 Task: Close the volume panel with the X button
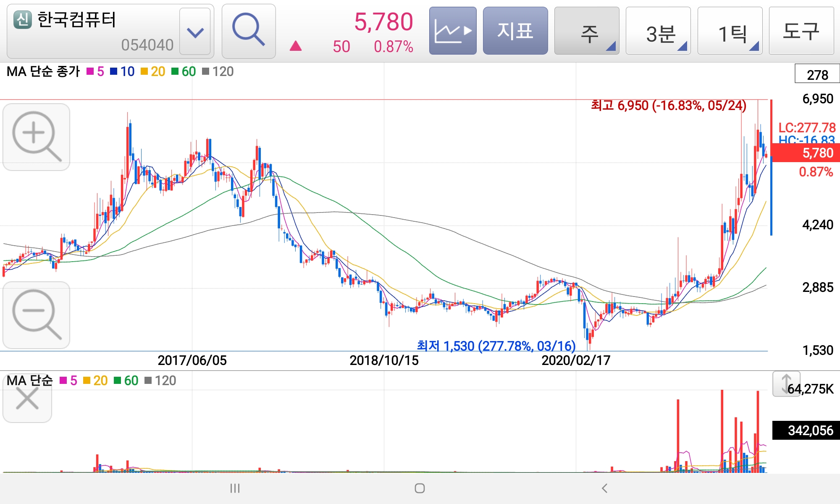tap(27, 398)
